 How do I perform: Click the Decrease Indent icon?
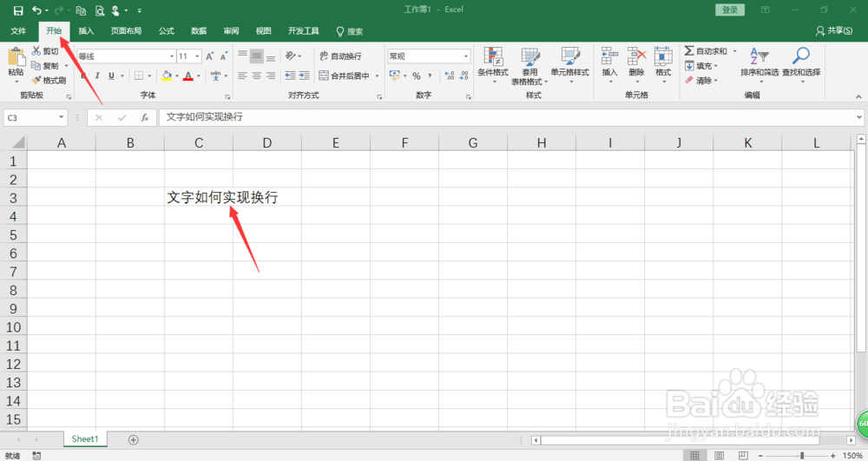pyautogui.click(x=290, y=76)
